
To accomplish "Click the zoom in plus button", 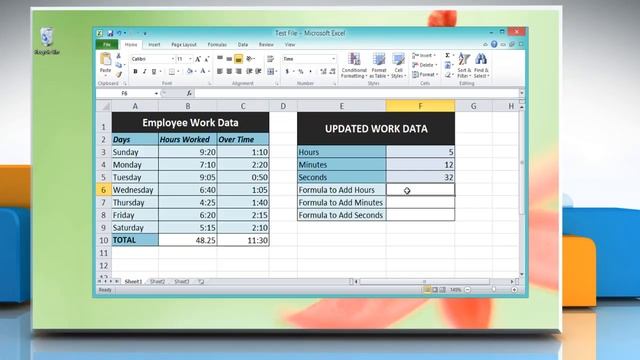I will (x=514, y=290).
